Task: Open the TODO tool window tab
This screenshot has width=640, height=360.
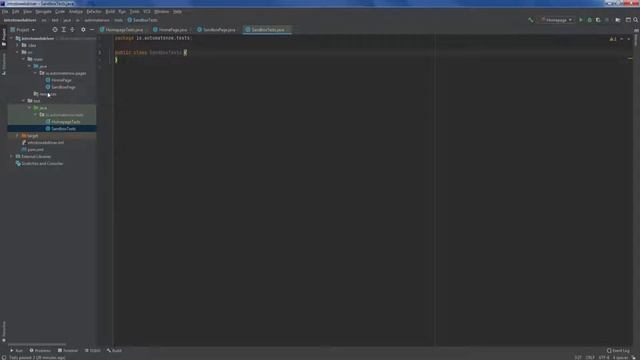Action: pos(92,351)
